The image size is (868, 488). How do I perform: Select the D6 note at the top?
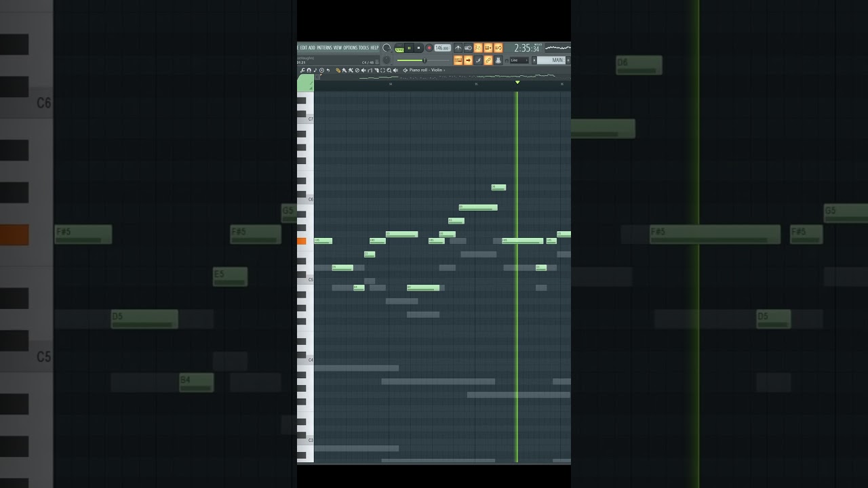pyautogui.click(x=498, y=188)
